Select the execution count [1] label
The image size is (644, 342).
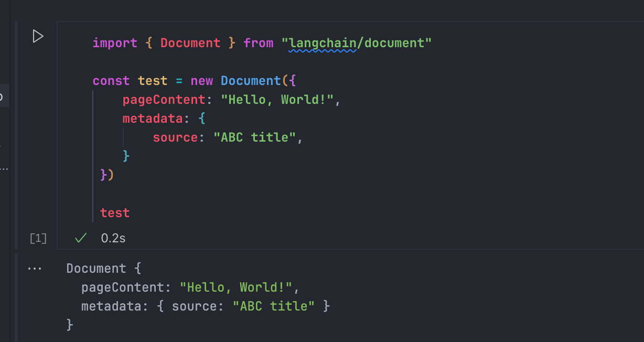38,239
